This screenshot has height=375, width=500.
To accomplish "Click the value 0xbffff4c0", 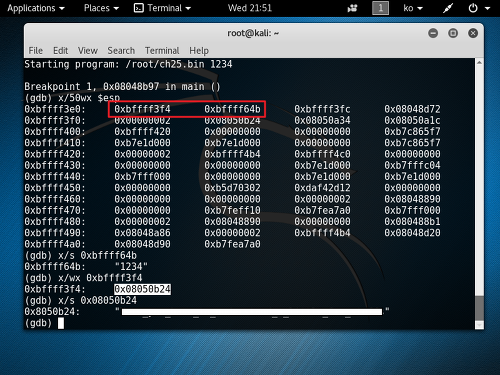I will click(322, 154).
